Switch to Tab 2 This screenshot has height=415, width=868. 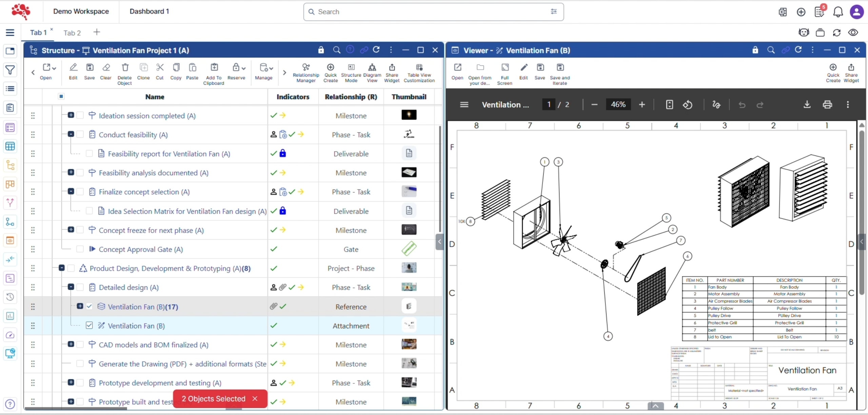pos(72,33)
